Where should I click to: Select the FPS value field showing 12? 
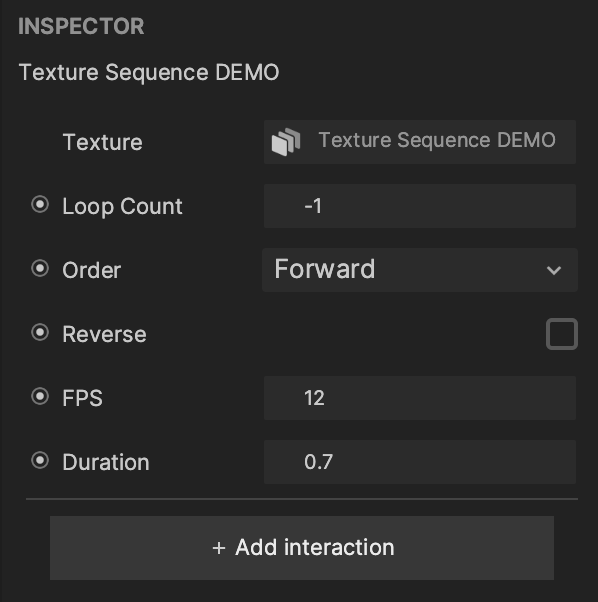click(x=420, y=398)
